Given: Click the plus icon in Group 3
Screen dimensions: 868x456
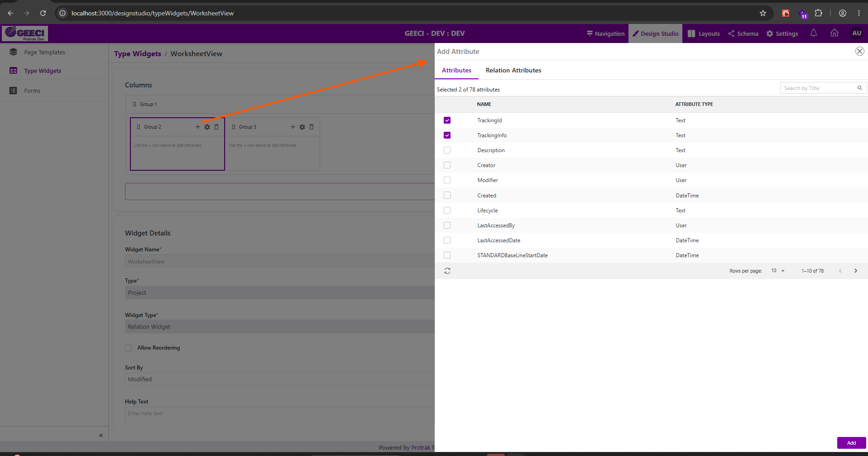Looking at the screenshot, I should pyautogui.click(x=293, y=127).
